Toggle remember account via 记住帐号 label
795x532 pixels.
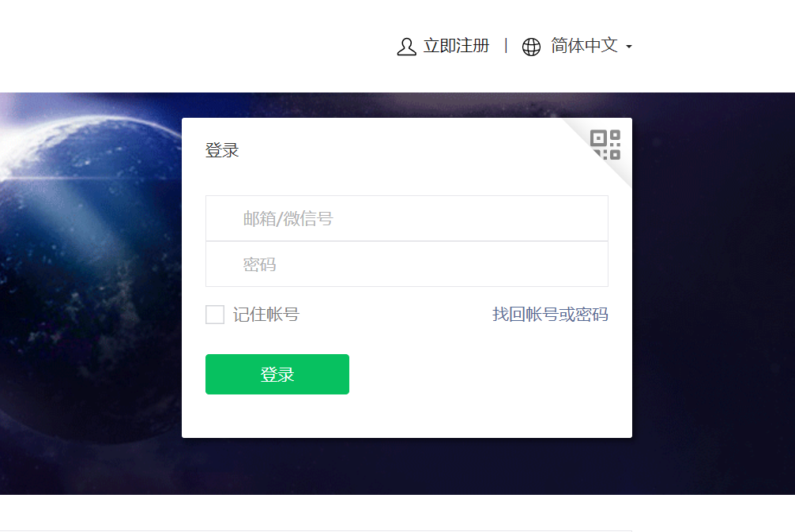tap(266, 315)
